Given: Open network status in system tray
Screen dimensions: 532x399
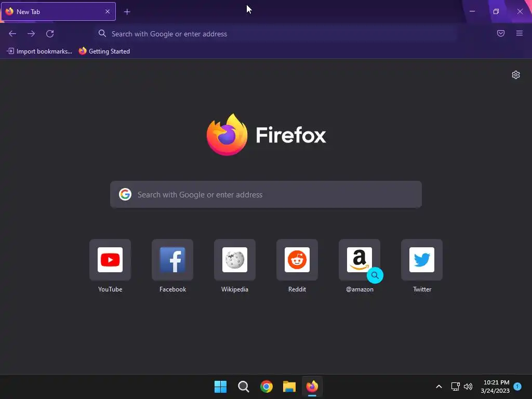Looking at the screenshot, I should (455, 387).
